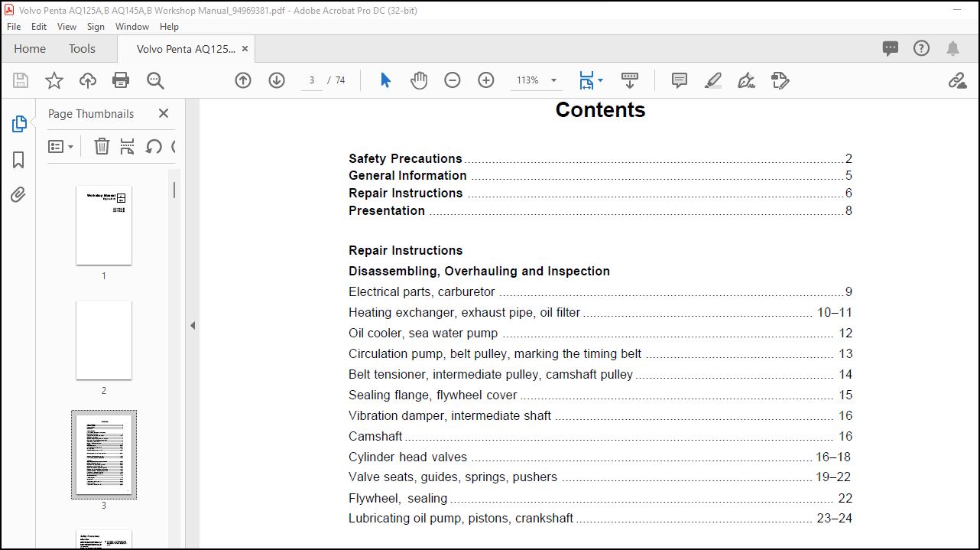Viewport: 980px width, 550px height.
Task: Switch to the Home tab
Action: coord(30,48)
